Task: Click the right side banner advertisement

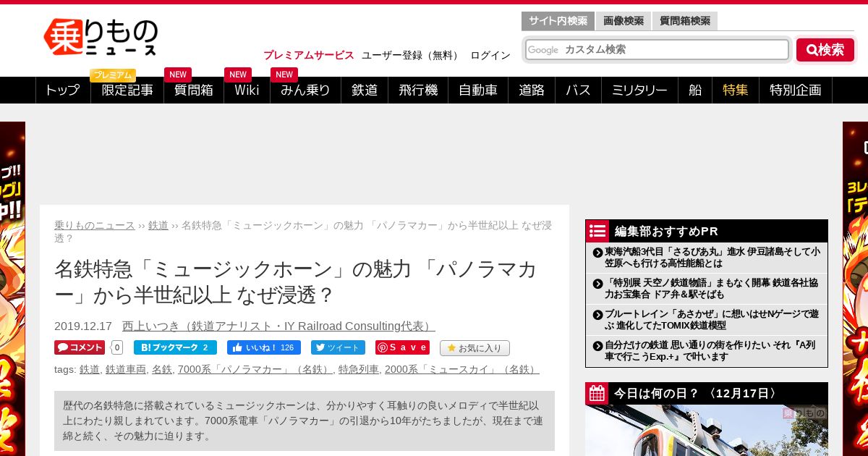Action: click(855, 289)
